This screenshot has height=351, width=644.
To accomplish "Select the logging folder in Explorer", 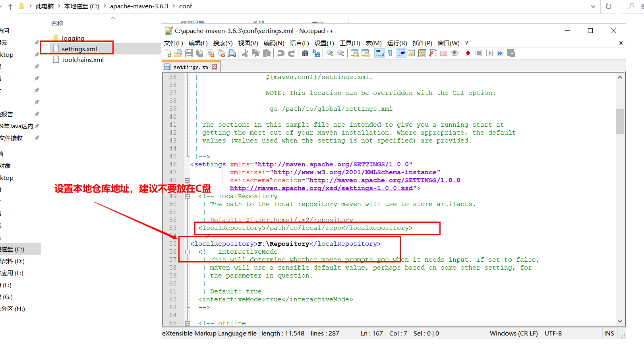I will tap(73, 38).
